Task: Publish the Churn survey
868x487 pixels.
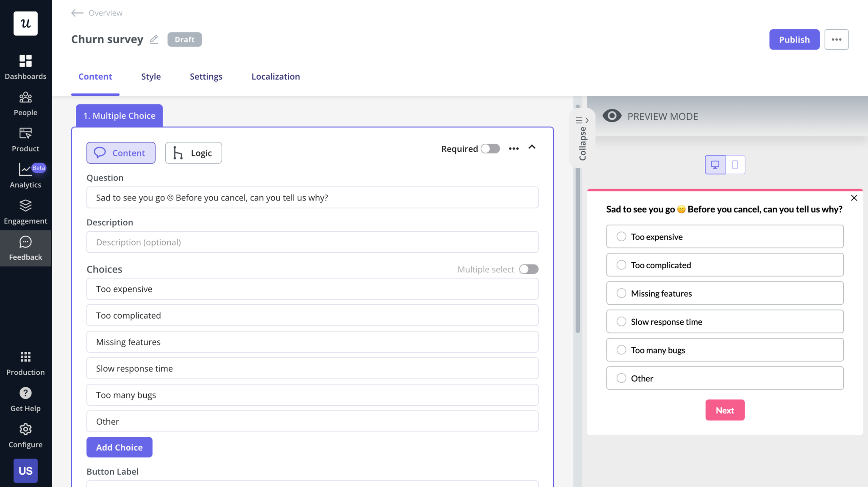Action: tap(794, 39)
